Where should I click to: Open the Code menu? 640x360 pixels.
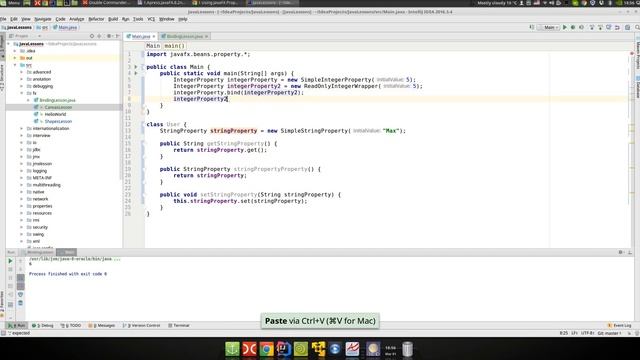(x=60, y=19)
